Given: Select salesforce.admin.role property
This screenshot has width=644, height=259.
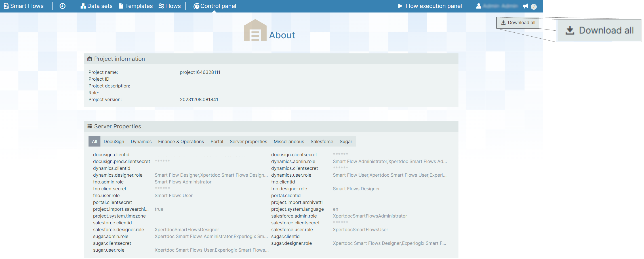Looking at the screenshot, I should coord(294,216).
